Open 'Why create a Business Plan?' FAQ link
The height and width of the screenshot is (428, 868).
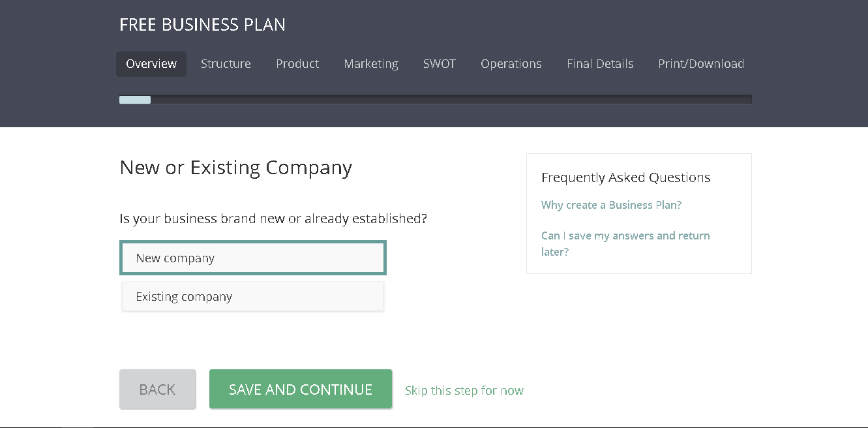click(x=611, y=204)
